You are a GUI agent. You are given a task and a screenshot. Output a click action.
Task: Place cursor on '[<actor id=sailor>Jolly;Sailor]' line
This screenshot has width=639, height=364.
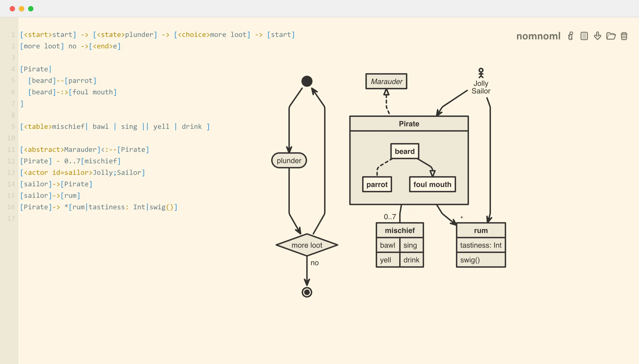point(83,173)
